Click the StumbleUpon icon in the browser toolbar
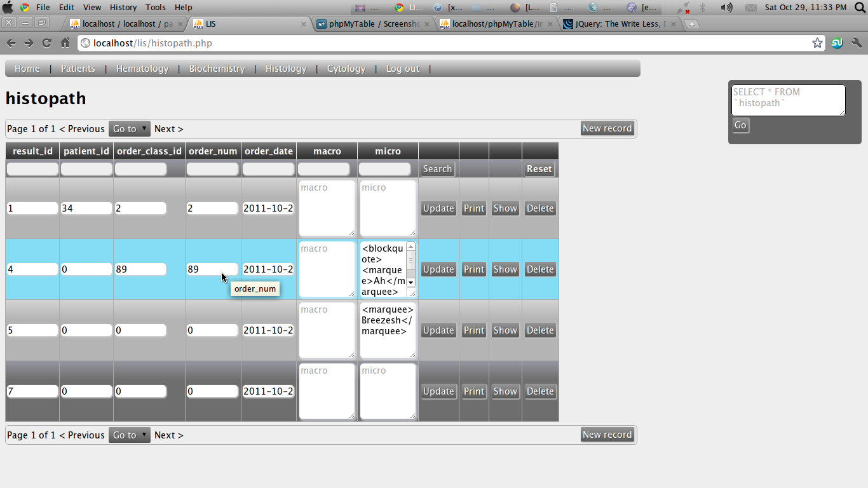Screen dimensions: 868x488 coord(836,43)
